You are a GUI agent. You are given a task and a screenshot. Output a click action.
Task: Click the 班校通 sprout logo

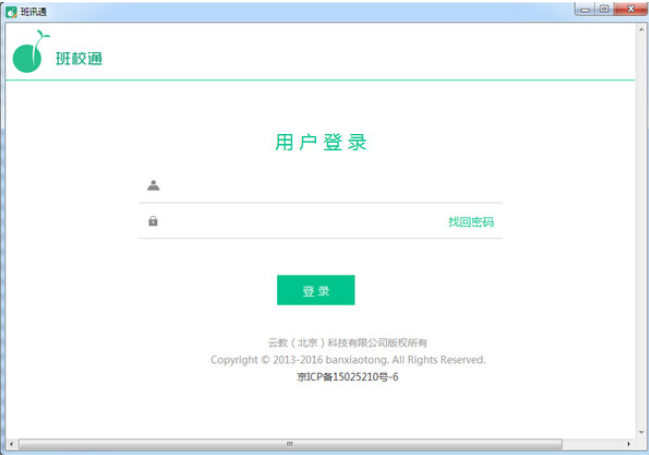(x=31, y=51)
